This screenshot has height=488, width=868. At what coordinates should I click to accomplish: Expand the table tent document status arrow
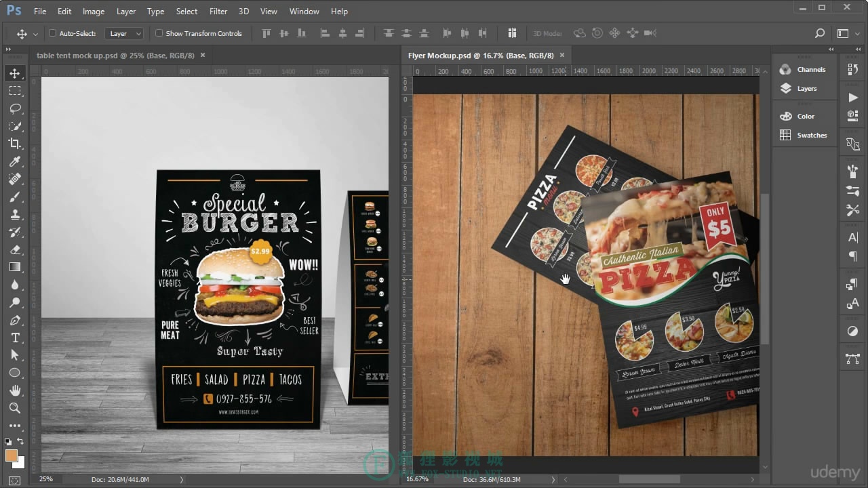(x=181, y=479)
